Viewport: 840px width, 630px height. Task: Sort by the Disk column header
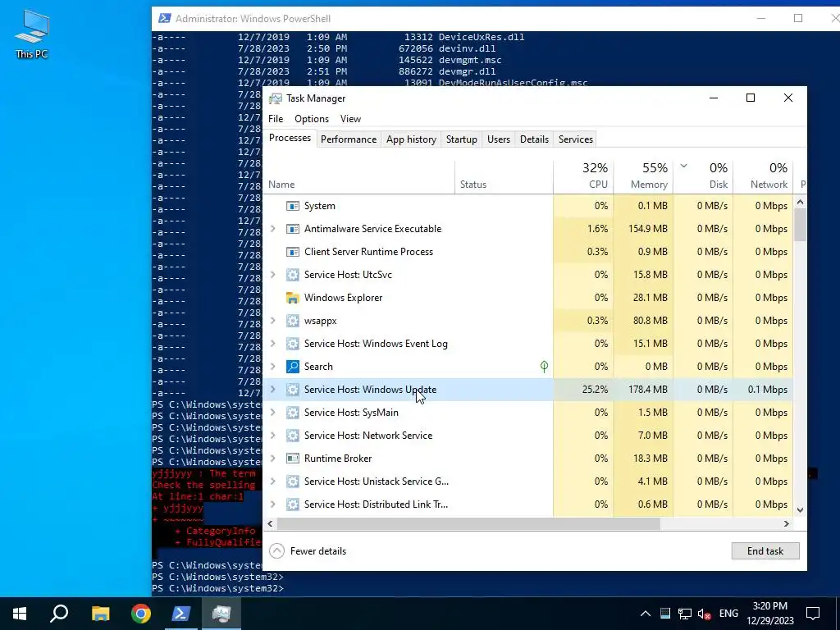(x=703, y=177)
